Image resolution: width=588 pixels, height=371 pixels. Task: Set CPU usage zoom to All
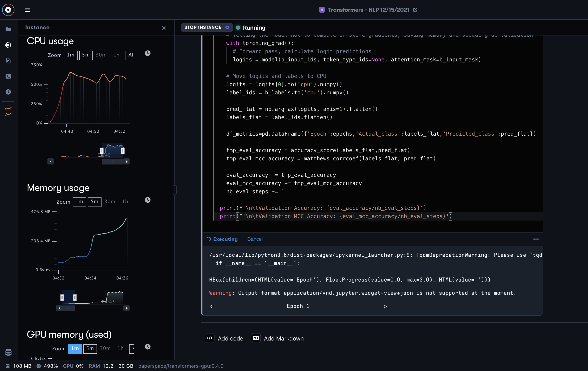click(130, 55)
